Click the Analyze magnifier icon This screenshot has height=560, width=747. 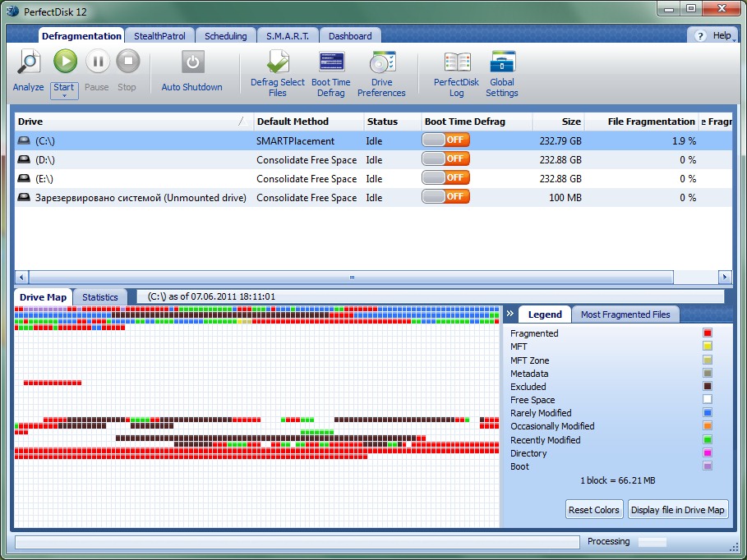pos(29,62)
